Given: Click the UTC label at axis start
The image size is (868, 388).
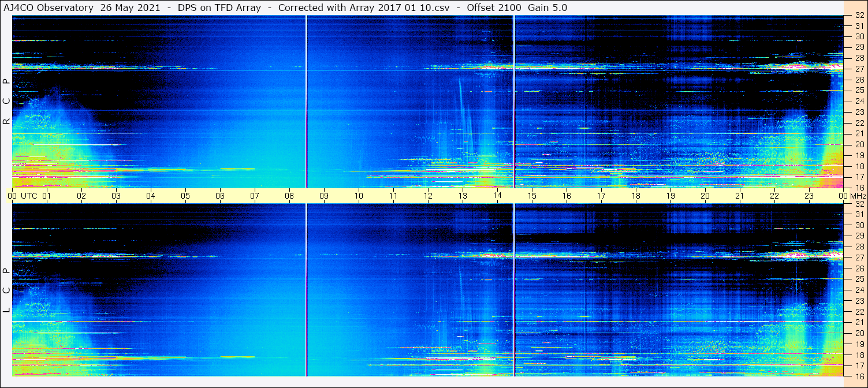Looking at the screenshot, I should [x=29, y=196].
